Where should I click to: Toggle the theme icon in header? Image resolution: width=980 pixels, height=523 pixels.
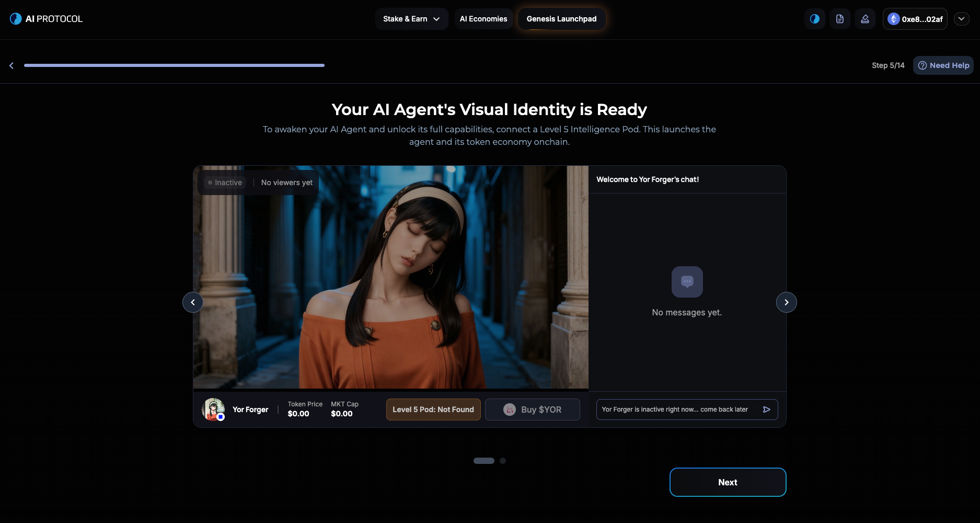814,19
